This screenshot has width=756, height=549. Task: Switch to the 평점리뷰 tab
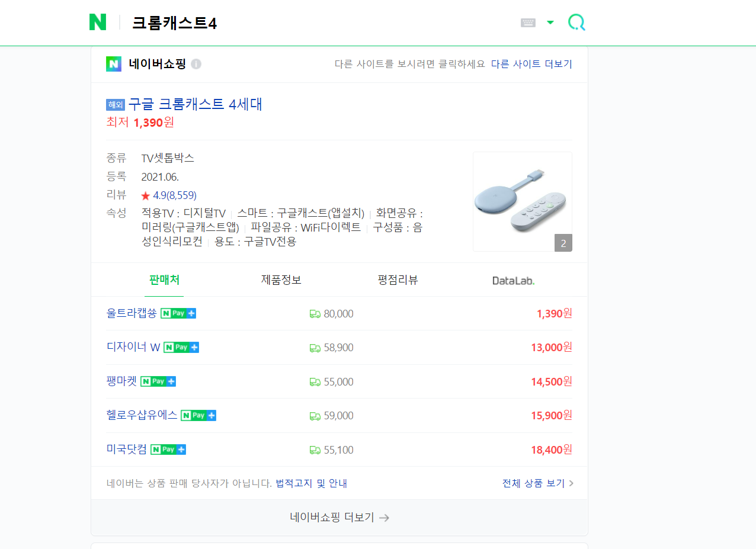point(398,280)
